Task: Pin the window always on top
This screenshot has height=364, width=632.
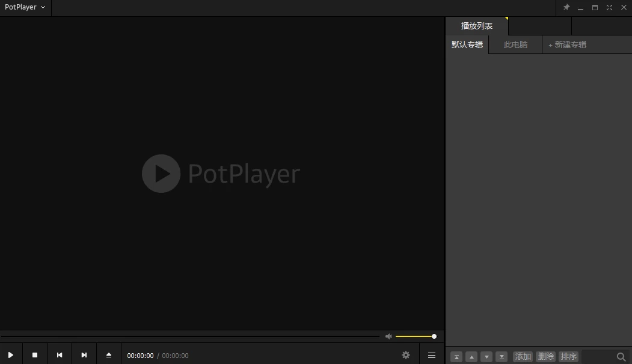Action: 566,8
